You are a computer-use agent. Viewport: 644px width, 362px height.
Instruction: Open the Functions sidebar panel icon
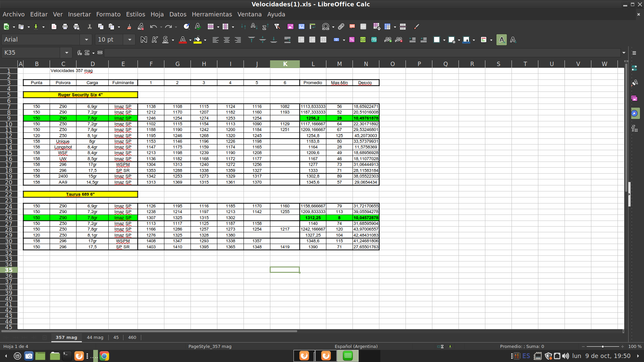pyautogui.click(x=634, y=128)
